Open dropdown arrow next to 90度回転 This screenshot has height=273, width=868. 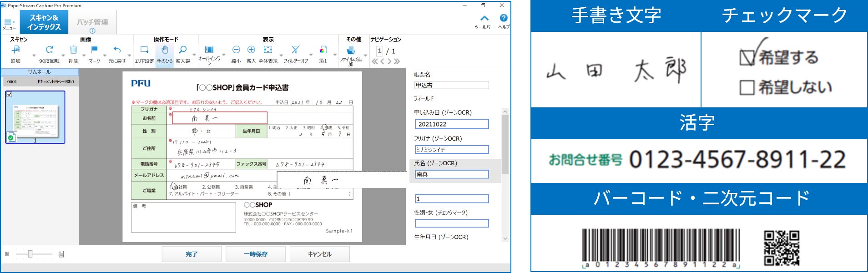pos(62,56)
